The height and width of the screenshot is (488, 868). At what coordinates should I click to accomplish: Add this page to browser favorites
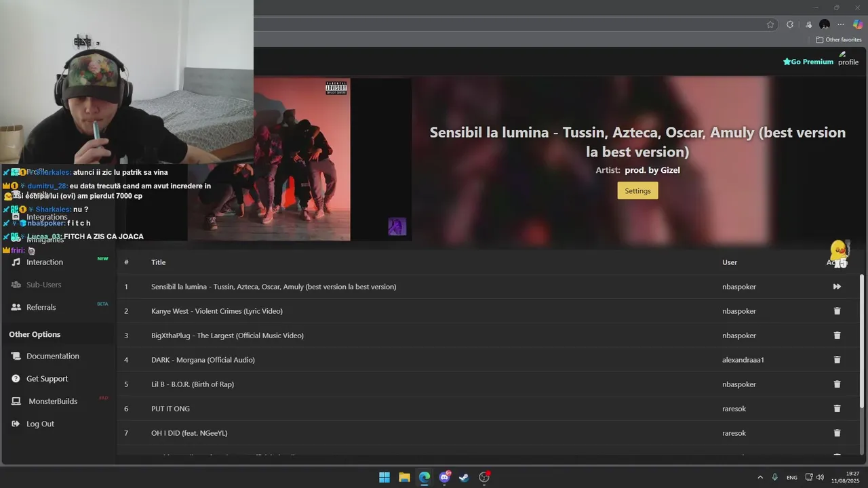(x=770, y=24)
